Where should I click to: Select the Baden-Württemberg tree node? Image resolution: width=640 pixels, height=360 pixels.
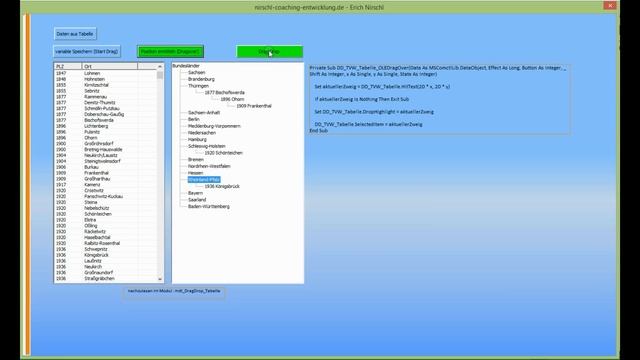[x=209, y=207]
